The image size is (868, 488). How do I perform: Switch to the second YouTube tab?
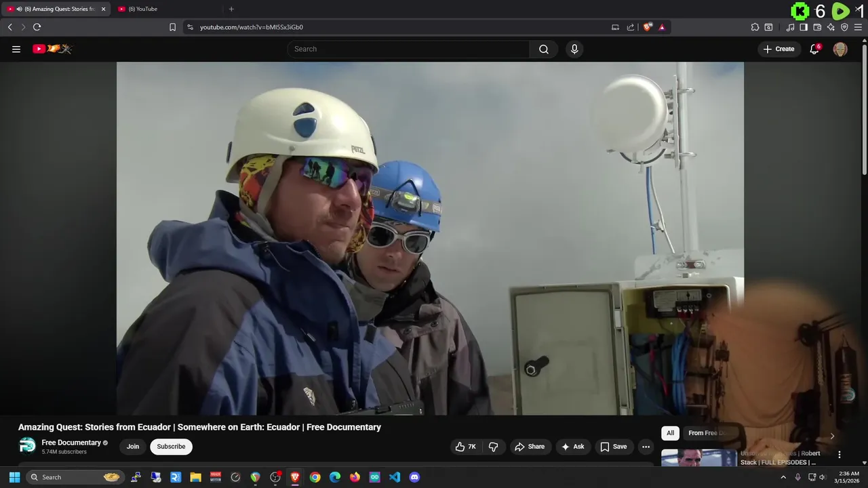click(142, 9)
